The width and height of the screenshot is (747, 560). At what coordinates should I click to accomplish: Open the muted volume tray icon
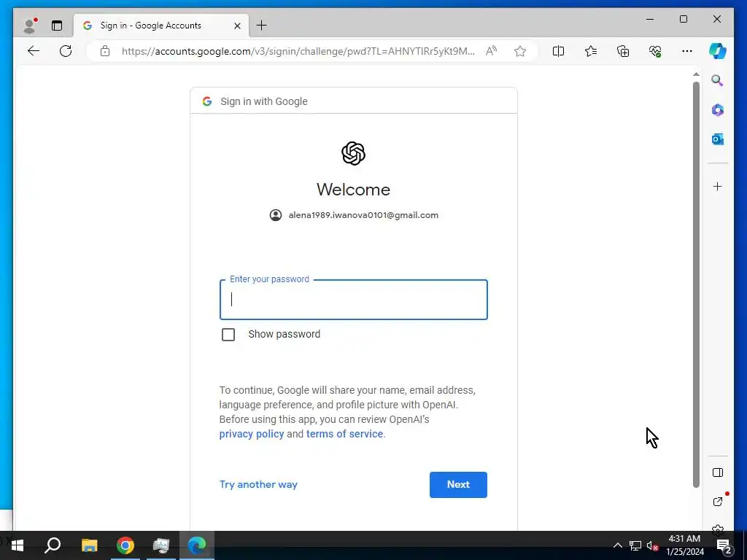pos(653,545)
